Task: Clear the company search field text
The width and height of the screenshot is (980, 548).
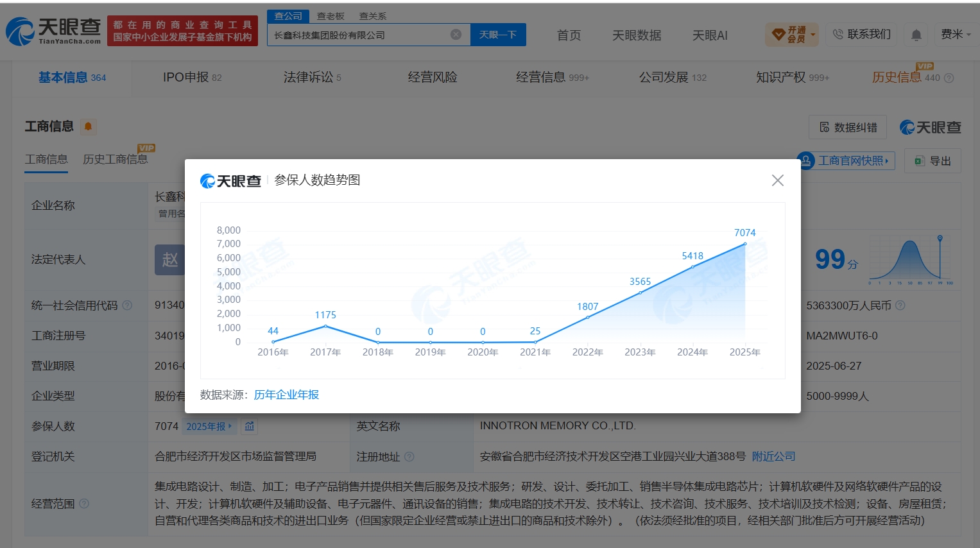Action: pos(456,35)
